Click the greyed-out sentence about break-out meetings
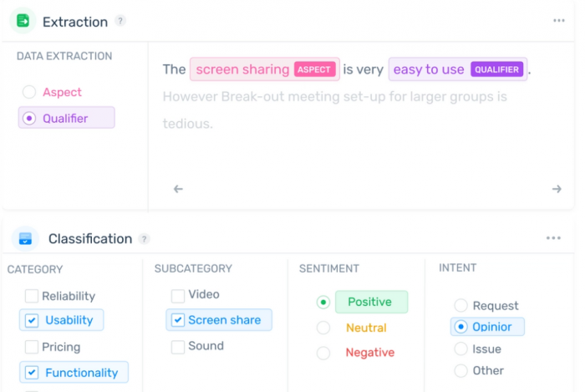The image size is (585, 392). [x=334, y=110]
